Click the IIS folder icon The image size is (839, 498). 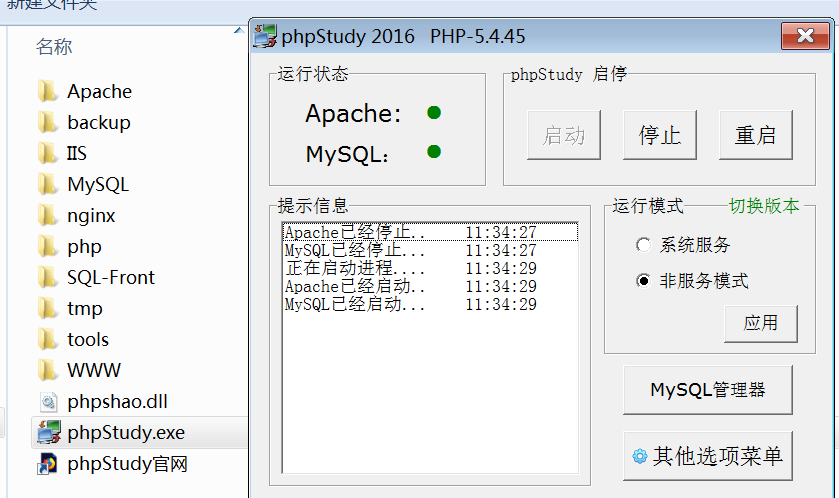[48, 154]
